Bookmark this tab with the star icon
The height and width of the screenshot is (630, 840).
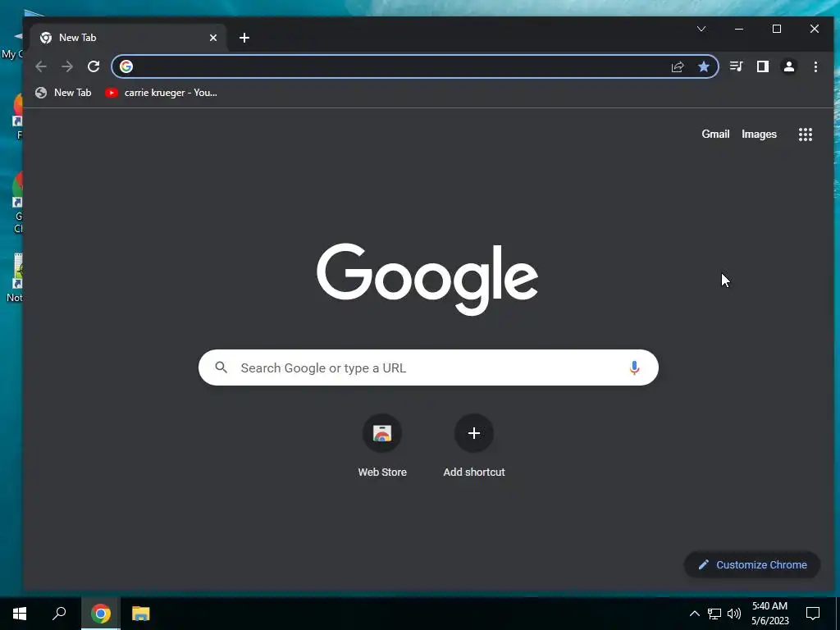coord(703,66)
